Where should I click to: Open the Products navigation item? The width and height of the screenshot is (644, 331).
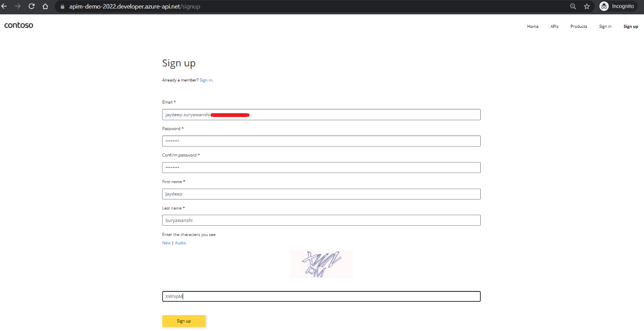tap(579, 26)
